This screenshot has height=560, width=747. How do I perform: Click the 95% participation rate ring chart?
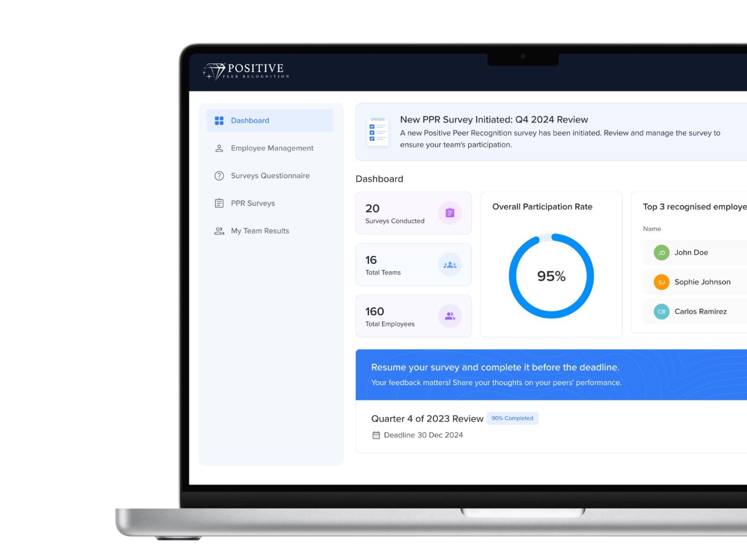tap(551, 276)
